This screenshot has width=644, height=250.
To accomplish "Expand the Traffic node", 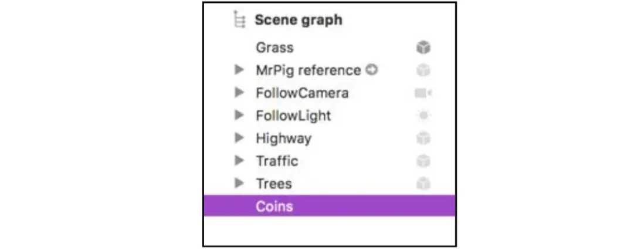I will tap(239, 161).
